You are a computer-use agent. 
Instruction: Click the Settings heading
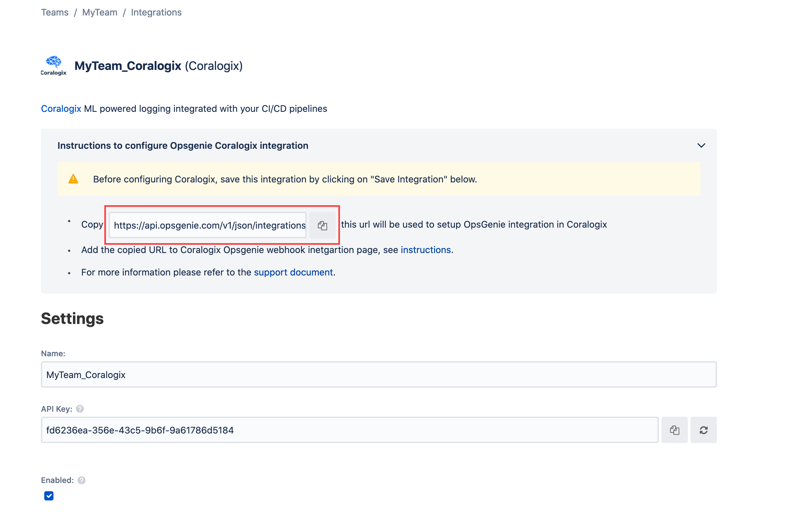pyautogui.click(x=72, y=319)
